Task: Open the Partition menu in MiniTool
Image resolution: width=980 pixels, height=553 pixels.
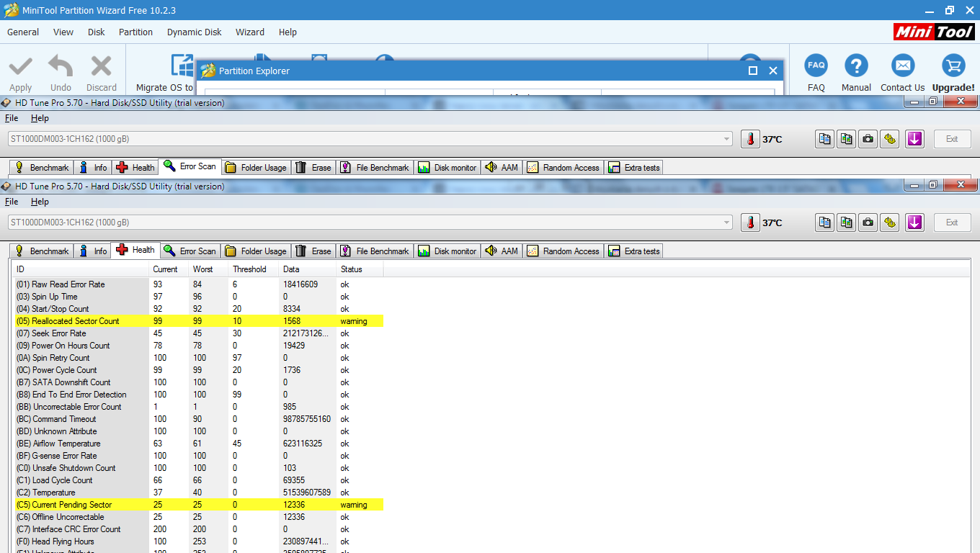Action: pyautogui.click(x=135, y=32)
